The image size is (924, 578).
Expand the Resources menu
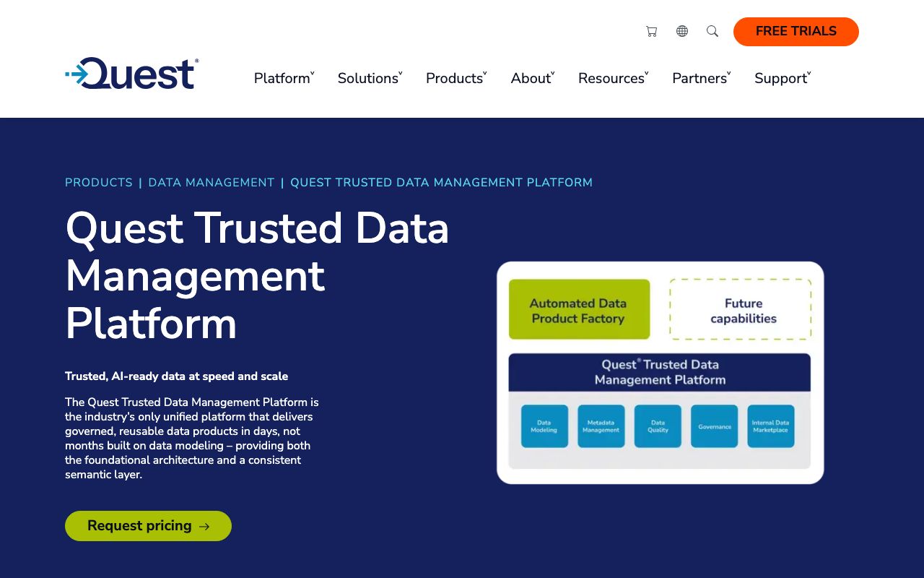tap(614, 78)
